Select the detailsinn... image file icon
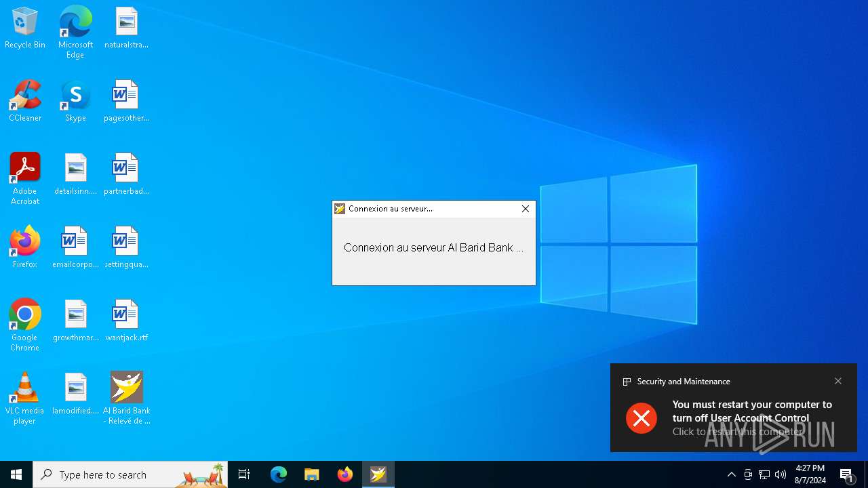This screenshot has height=488, width=868. [75, 174]
